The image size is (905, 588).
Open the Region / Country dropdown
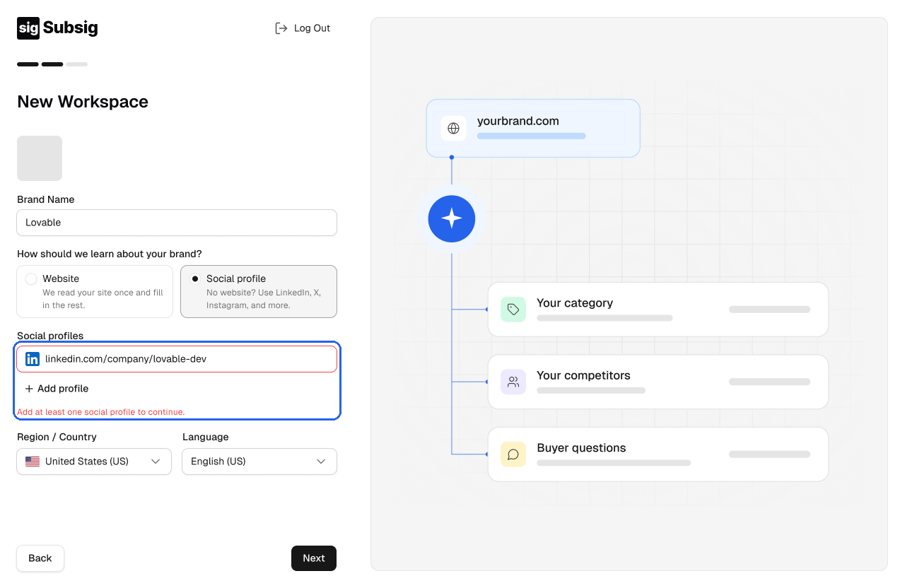pos(94,461)
